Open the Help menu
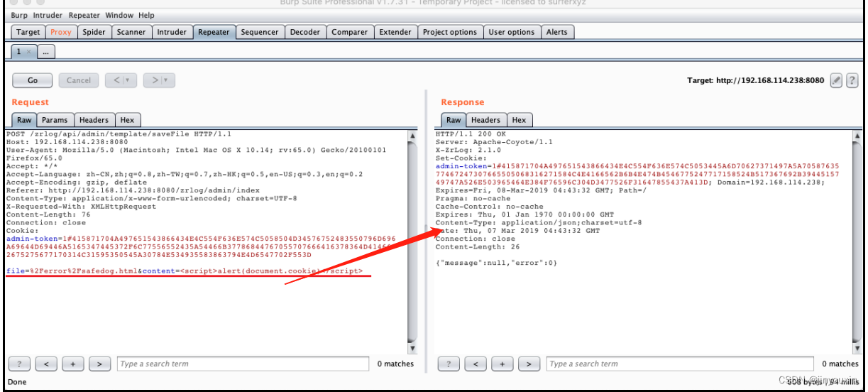This screenshot has width=868, height=392. [x=146, y=15]
